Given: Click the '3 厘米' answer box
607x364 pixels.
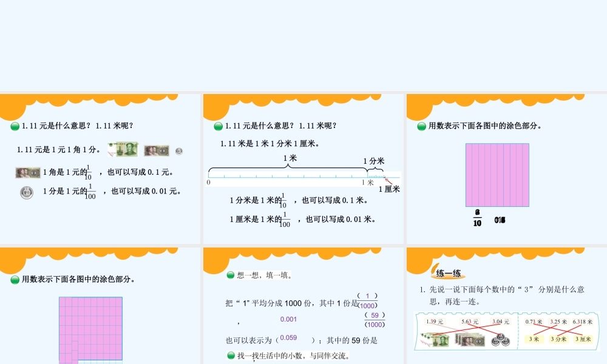Looking at the screenshot, I should point(583,339).
